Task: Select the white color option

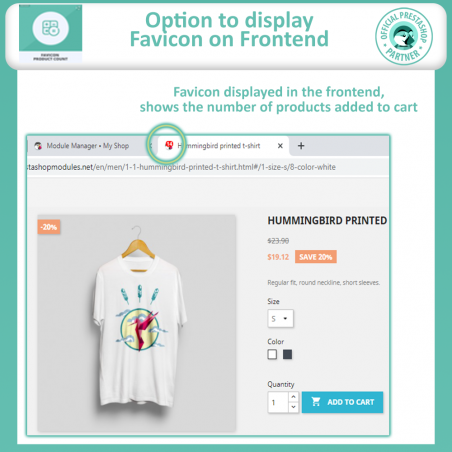Action: click(x=272, y=354)
